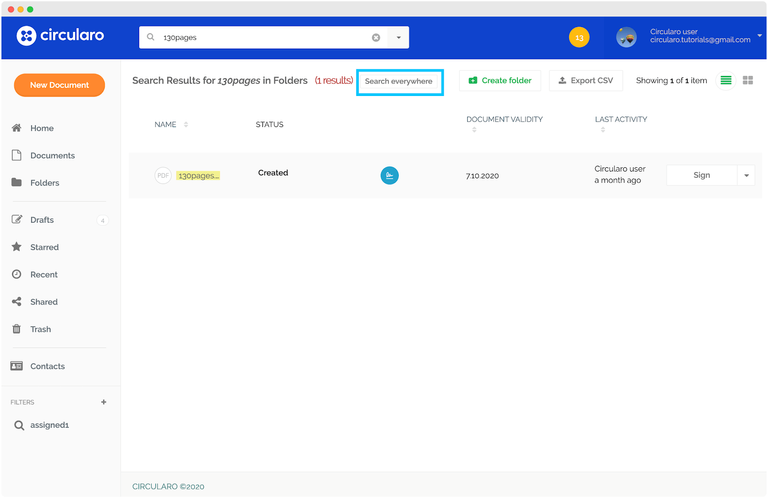Click the Circularo logo icon
The height and width of the screenshot is (498, 768).
tap(27, 36)
